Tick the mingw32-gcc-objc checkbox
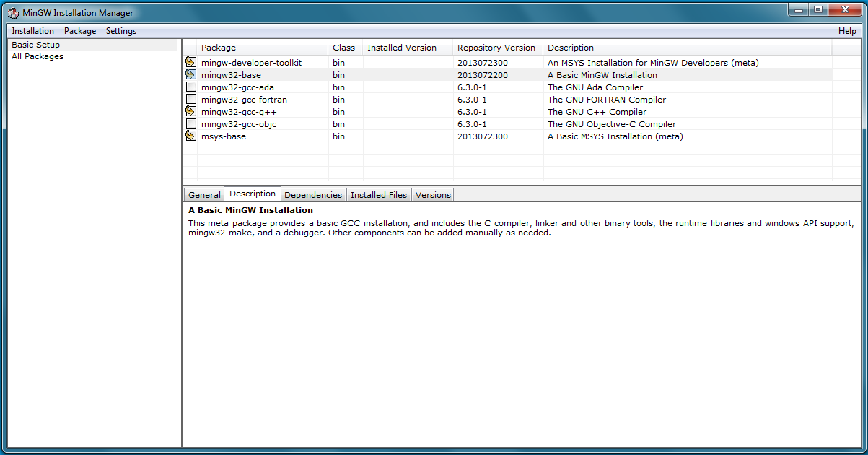 190,124
